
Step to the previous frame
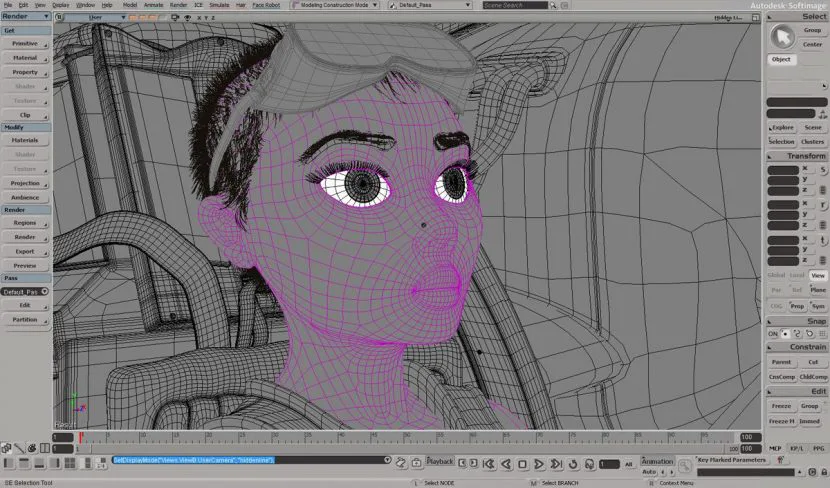[x=462, y=463]
